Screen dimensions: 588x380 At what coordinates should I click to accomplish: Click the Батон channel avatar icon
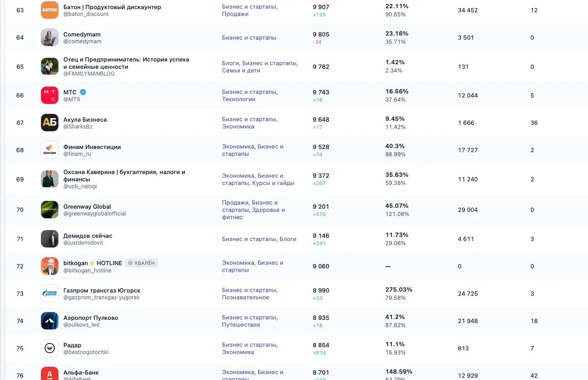50,10
